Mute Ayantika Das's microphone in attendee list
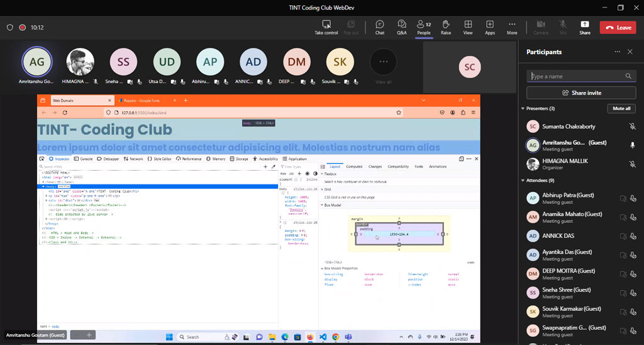 pos(633,255)
